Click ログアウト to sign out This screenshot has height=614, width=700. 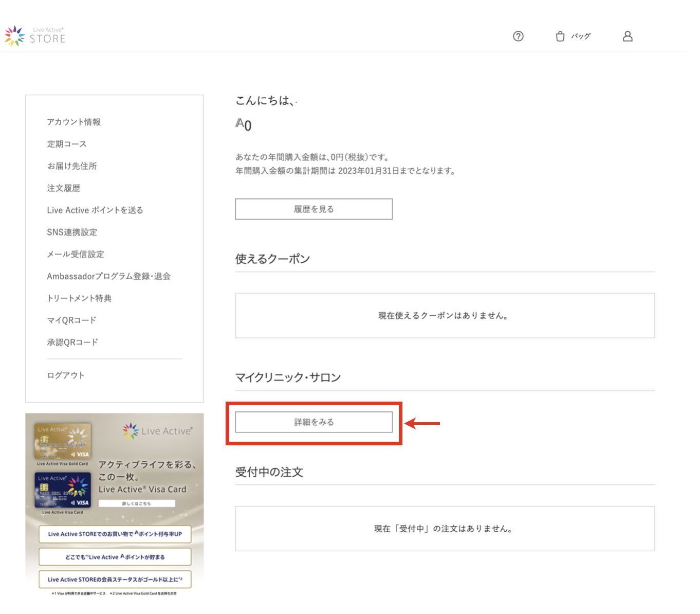pyautogui.click(x=66, y=375)
